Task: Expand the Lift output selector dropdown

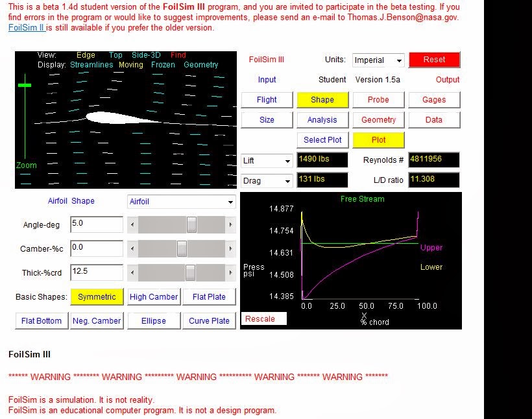Action: click(x=266, y=160)
